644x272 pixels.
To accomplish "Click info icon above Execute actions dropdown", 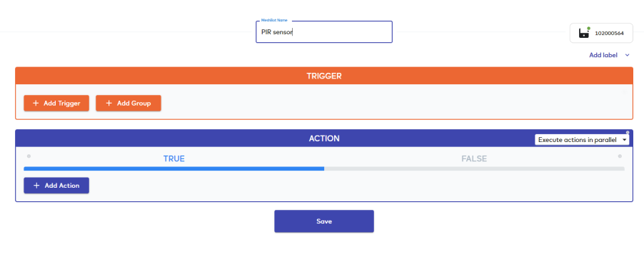I will [628, 132].
